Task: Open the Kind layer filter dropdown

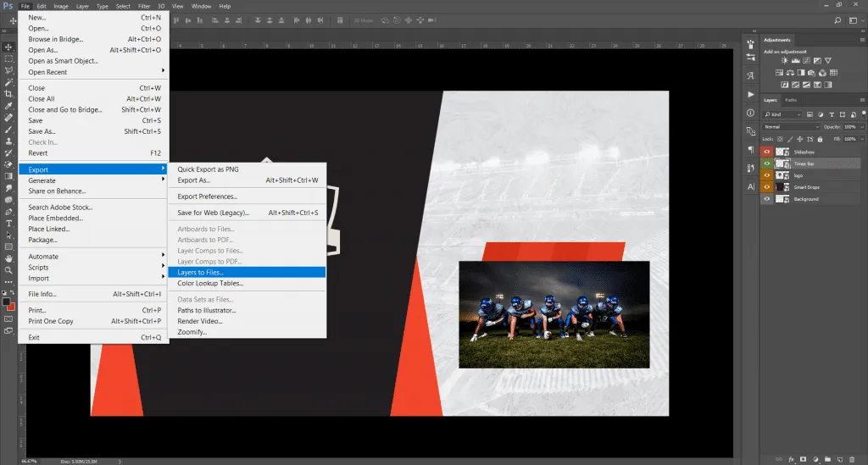Action: click(x=785, y=114)
